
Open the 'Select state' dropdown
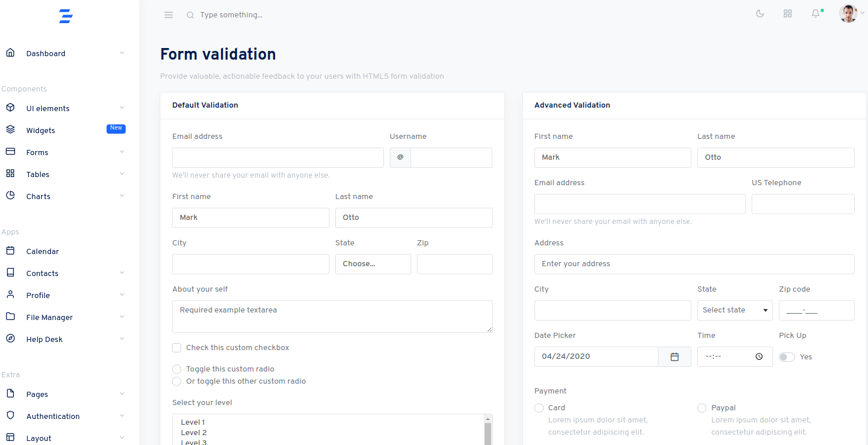pyautogui.click(x=735, y=310)
